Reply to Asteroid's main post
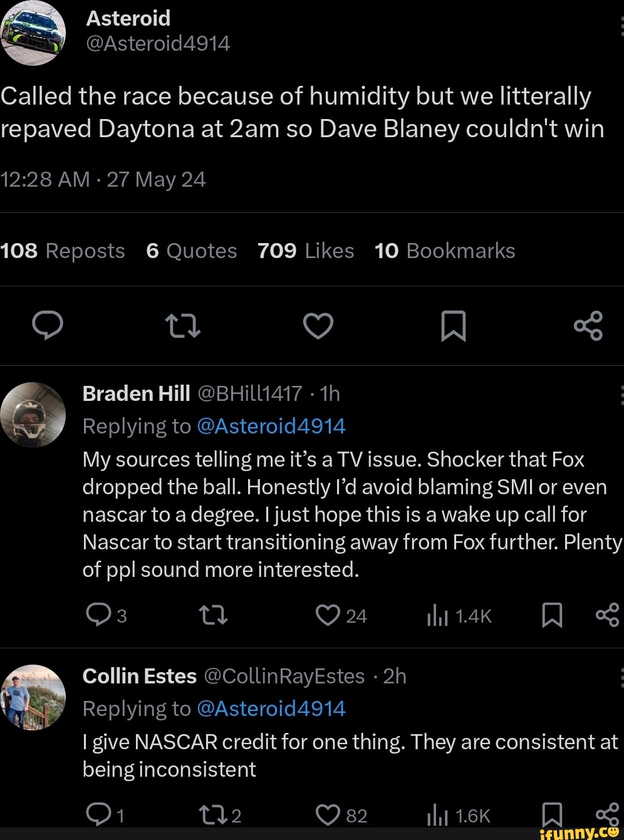This screenshot has height=840, width=624. tap(48, 326)
